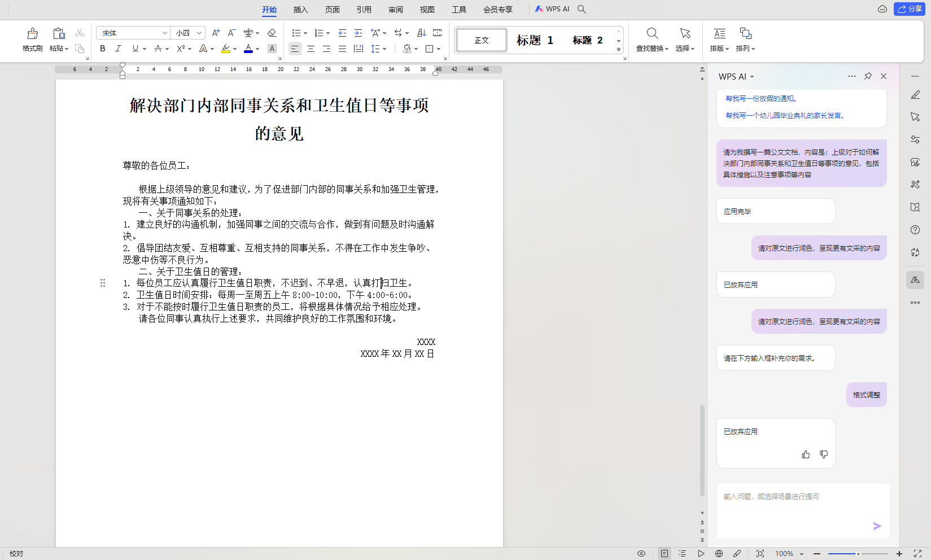Decrease font size with the A- icon

click(x=231, y=33)
